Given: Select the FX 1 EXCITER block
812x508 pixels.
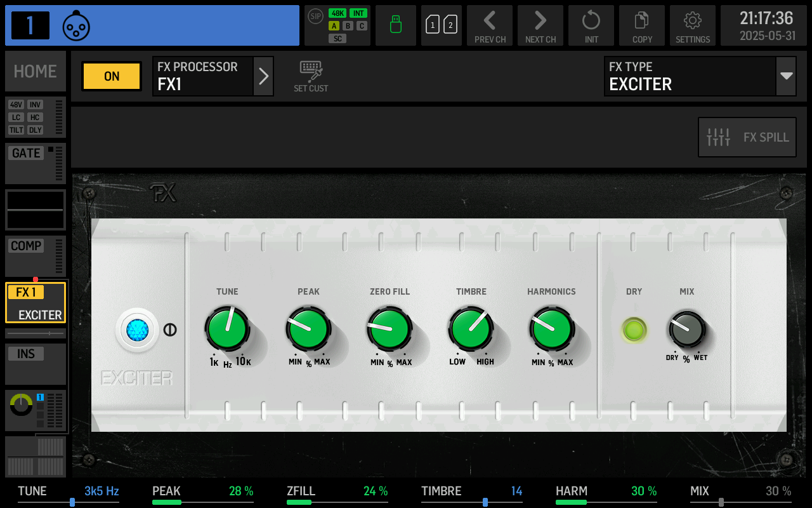Looking at the screenshot, I should (35, 302).
